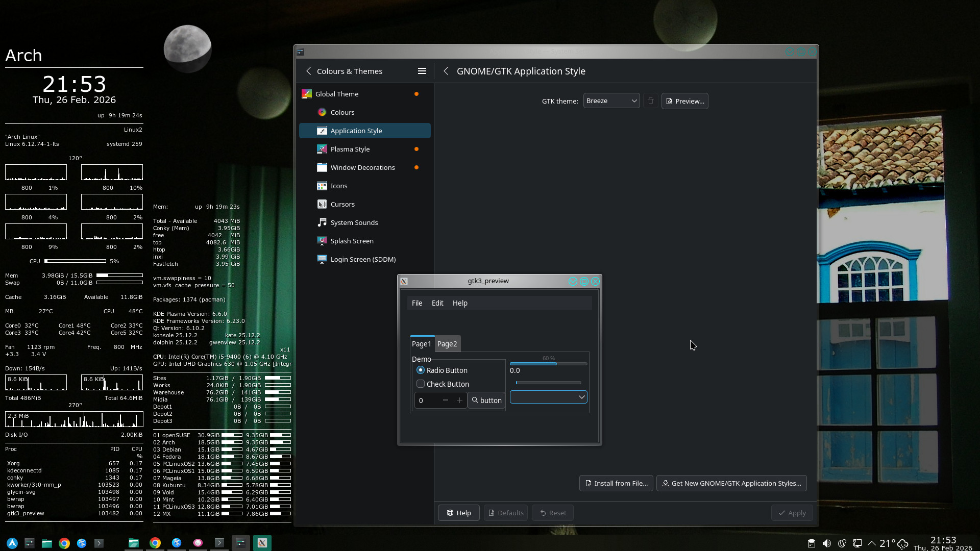The width and height of the screenshot is (980, 551).
Task: Open the Icons settings page
Action: coord(338,186)
